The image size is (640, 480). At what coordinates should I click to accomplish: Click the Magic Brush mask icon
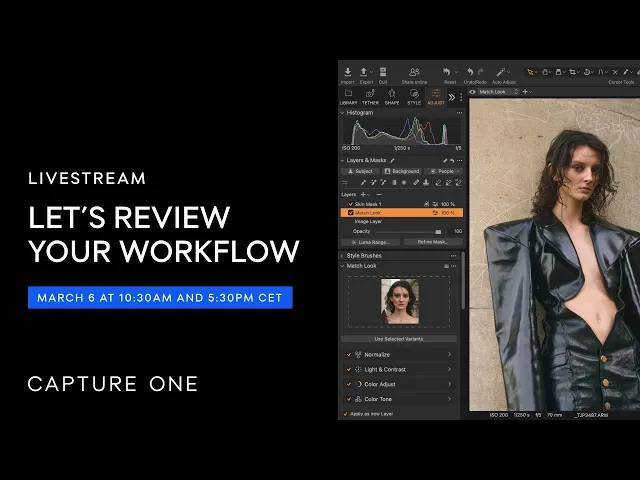tap(373, 183)
